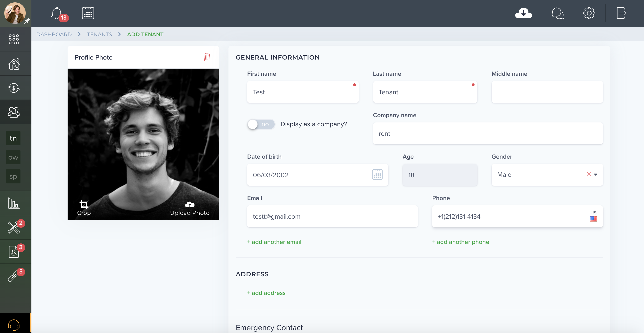Pin the sidebar using pin icon
The width and height of the screenshot is (644, 333).
[27, 21]
